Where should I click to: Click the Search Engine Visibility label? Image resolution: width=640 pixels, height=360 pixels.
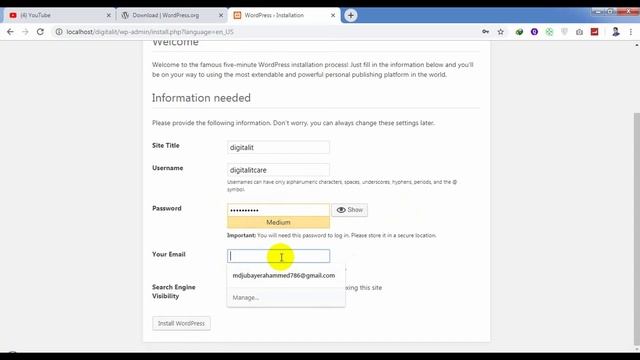173,291
